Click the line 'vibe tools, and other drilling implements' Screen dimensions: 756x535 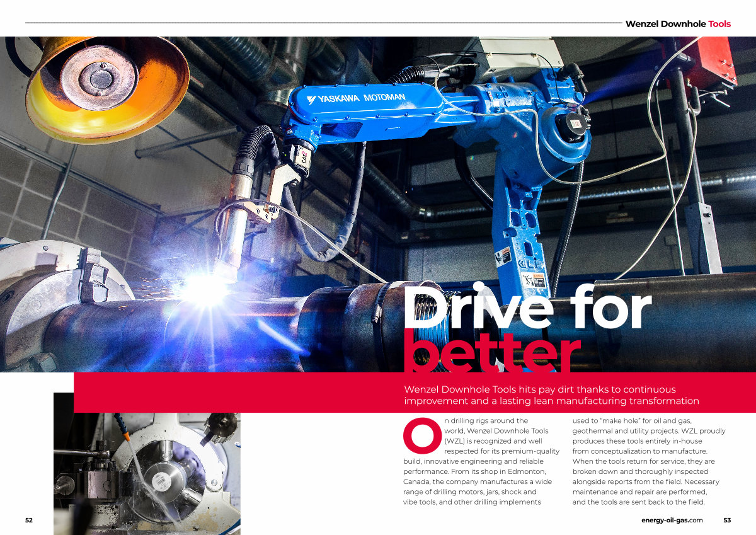click(x=472, y=502)
